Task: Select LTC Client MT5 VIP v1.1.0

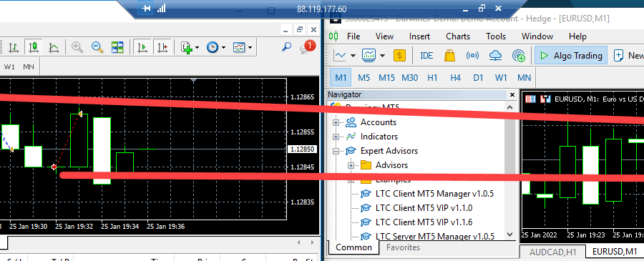Action: click(424, 208)
